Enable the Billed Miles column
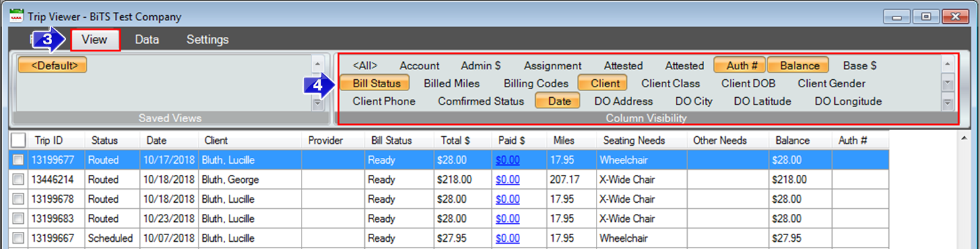The height and width of the screenshot is (249, 980). coord(451,83)
